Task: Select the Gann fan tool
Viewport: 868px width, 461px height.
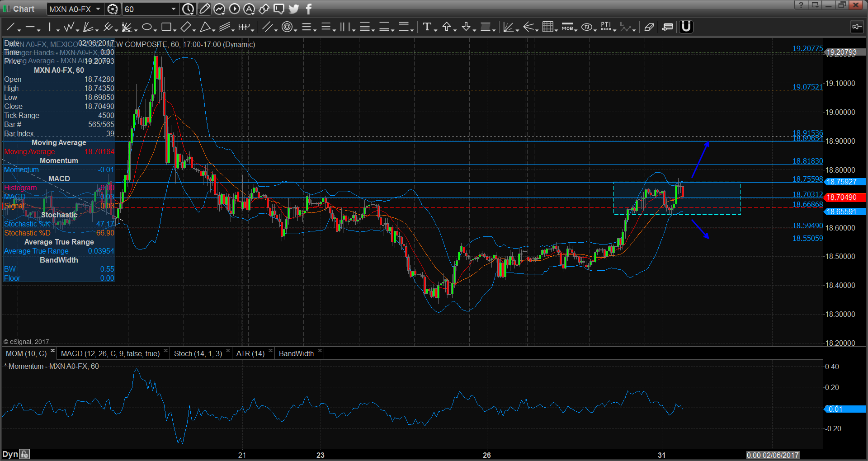Action: tap(127, 27)
